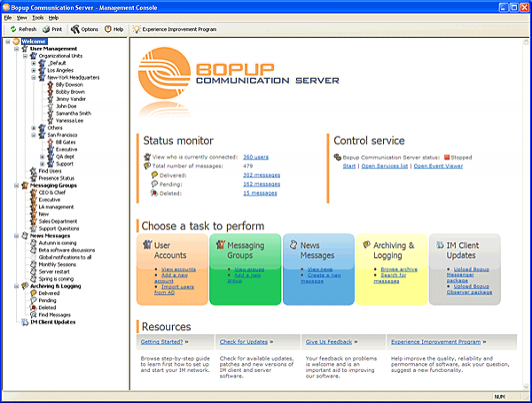Screen dimensions: 532x403
Task: Click the Bill Gates user icon
Action: pos(51,143)
